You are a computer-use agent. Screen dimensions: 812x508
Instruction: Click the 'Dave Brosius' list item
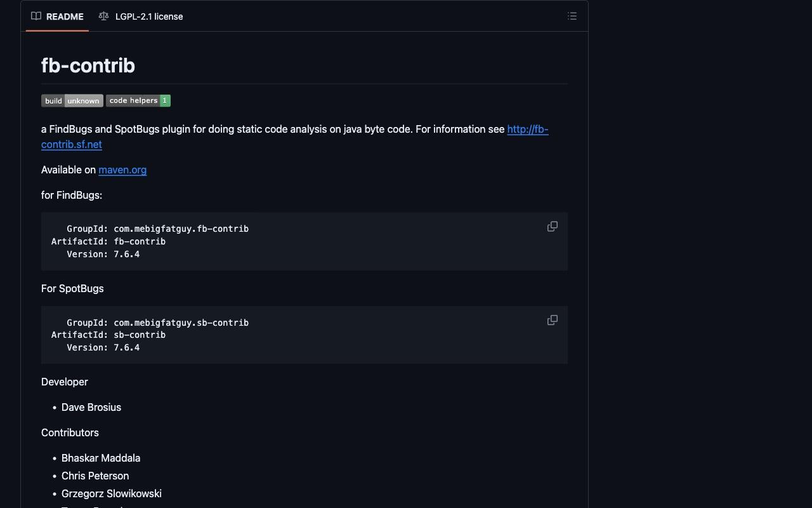91,407
